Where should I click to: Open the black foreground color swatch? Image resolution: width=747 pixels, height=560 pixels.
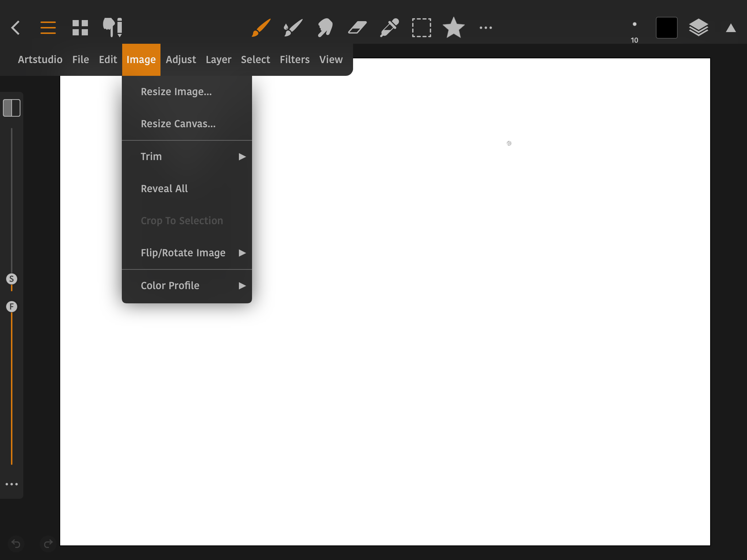[x=666, y=28]
